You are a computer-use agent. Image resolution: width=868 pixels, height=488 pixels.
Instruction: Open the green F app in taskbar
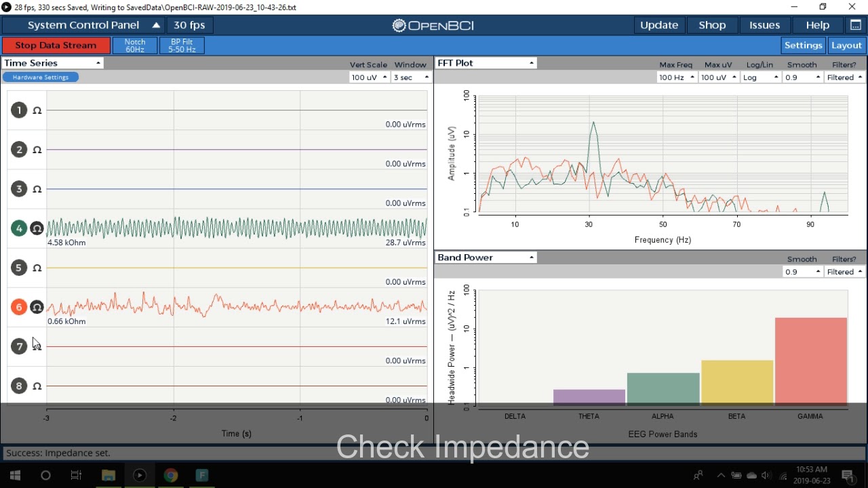[202, 475]
